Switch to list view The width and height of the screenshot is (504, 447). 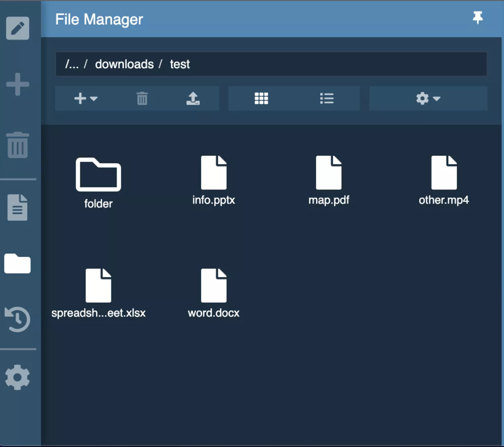click(327, 99)
